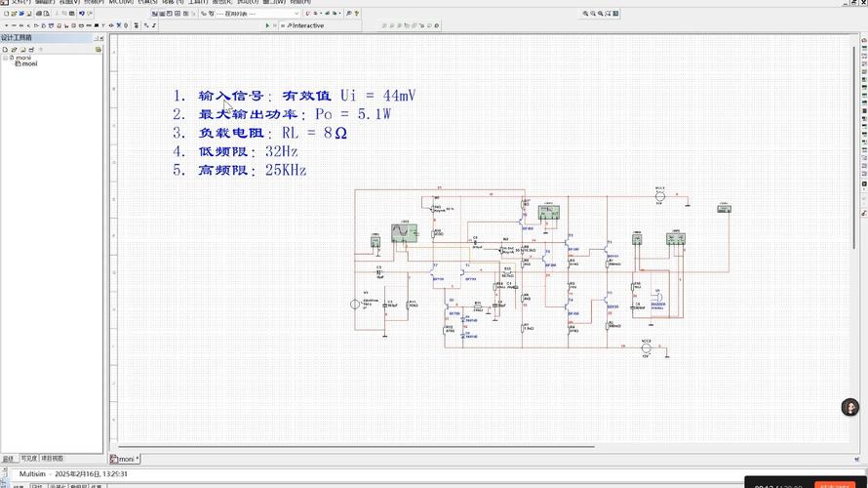Click the top instrument icon on the right toolbar

pos(862,49)
